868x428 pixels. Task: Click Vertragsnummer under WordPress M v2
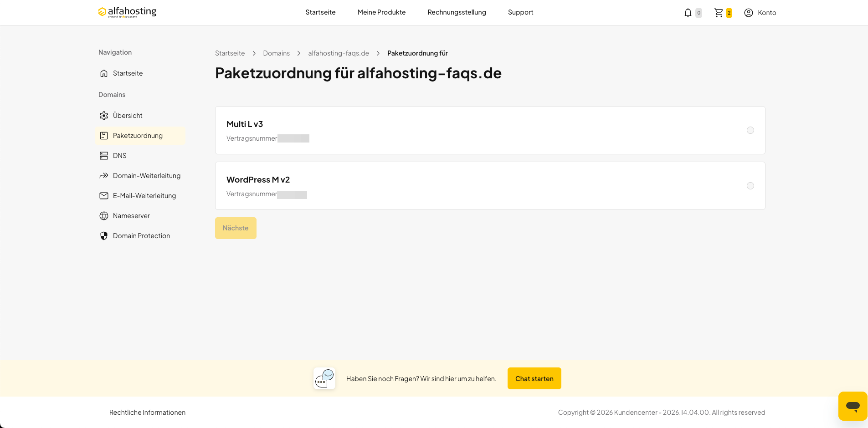252,194
